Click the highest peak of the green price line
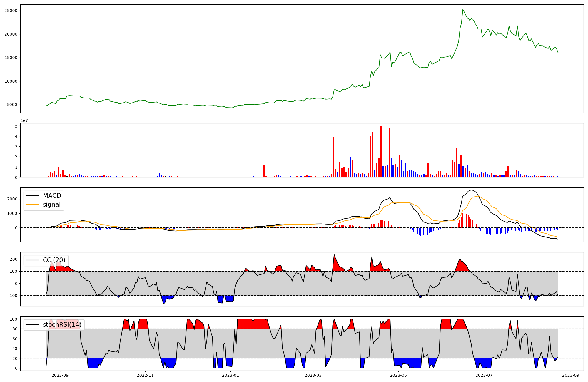588x382 pixels. click(463, 9)
